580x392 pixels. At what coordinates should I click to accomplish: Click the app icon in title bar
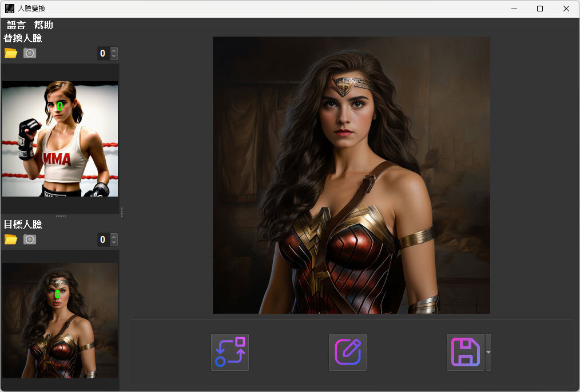10,9
